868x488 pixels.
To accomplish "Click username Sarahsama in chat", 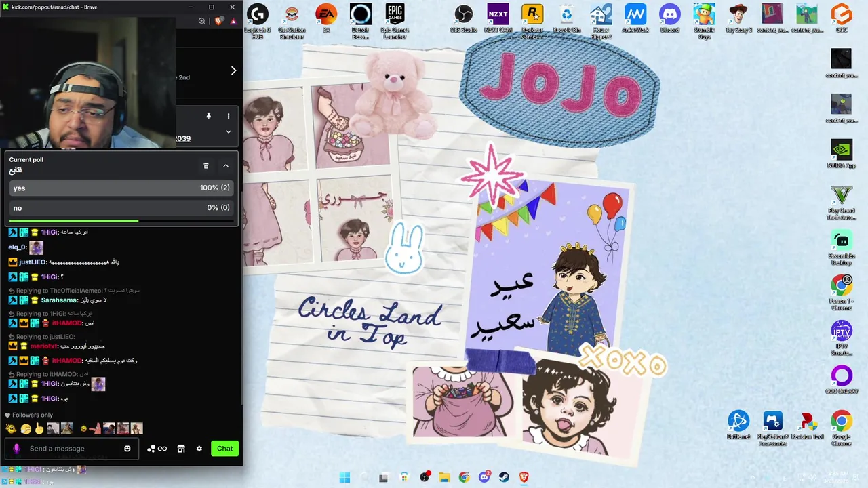I will click(x=59, y=300).
